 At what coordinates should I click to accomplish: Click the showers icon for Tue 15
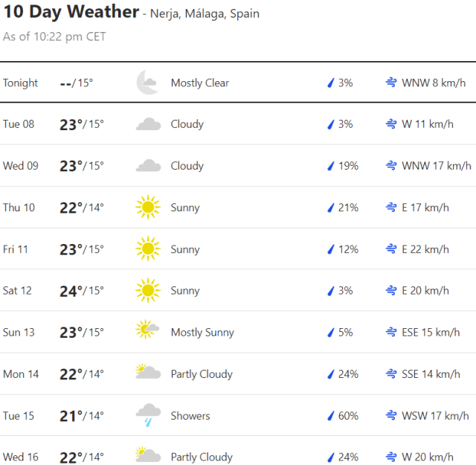(148, 415)
